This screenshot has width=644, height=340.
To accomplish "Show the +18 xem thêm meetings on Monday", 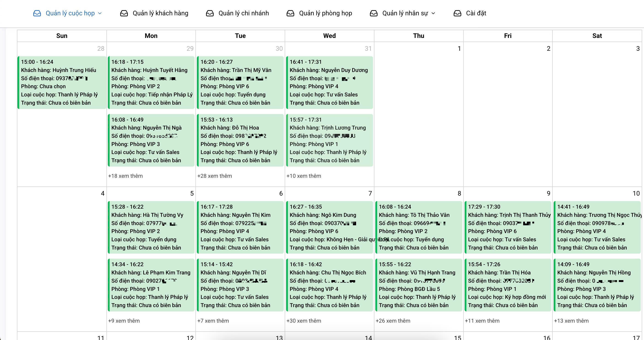I will click(125, 176).
